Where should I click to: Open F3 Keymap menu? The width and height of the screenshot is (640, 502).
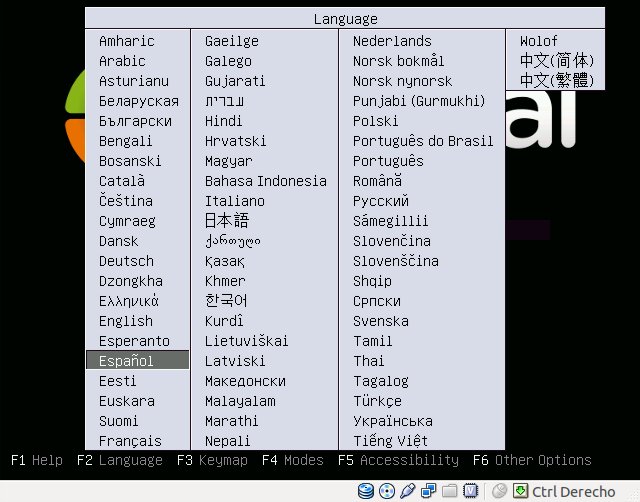tap(212, 460)
